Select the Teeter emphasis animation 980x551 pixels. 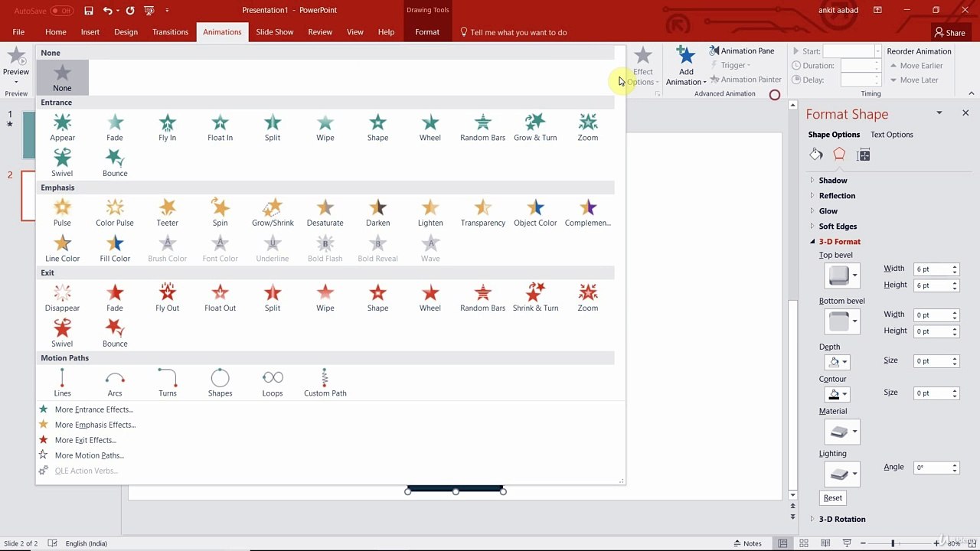167,212
